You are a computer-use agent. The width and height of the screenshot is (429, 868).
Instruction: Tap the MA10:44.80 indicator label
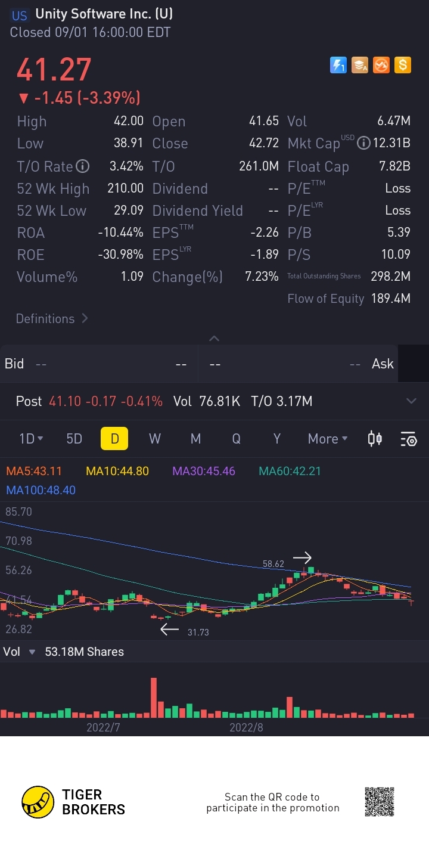[x=117, y=471]
